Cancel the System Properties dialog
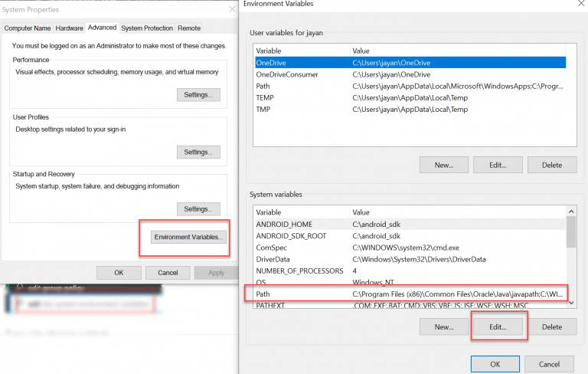The height and width of the screenshot is (374, 588). (x=168, y=273)
